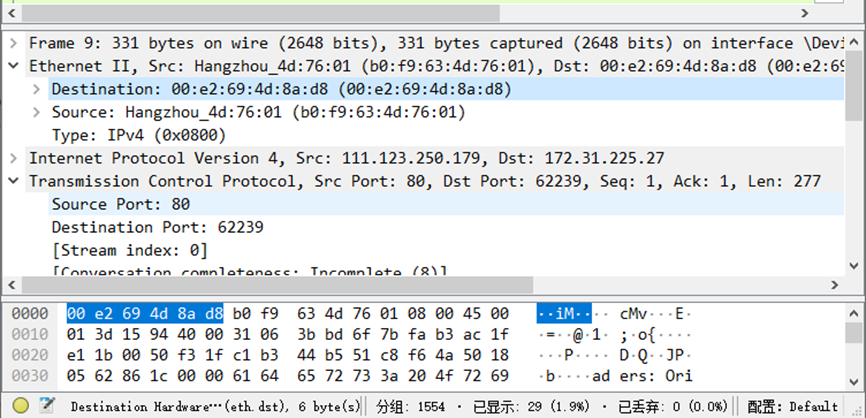Click the ASCII text 'ers: Ori'
866x418 pixels.
click(656, 376)
